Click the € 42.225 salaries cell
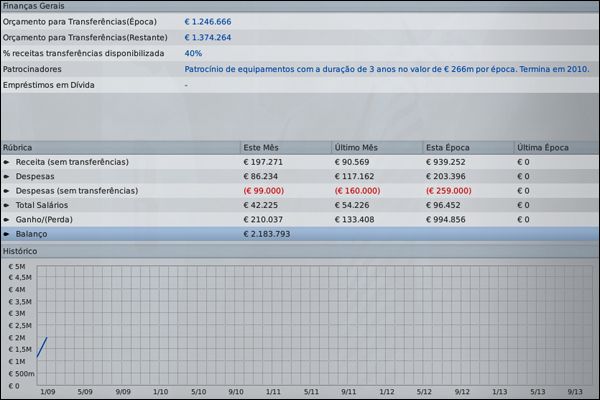The width and height of the screenshot is (600, 400). (x=261, y=205)
